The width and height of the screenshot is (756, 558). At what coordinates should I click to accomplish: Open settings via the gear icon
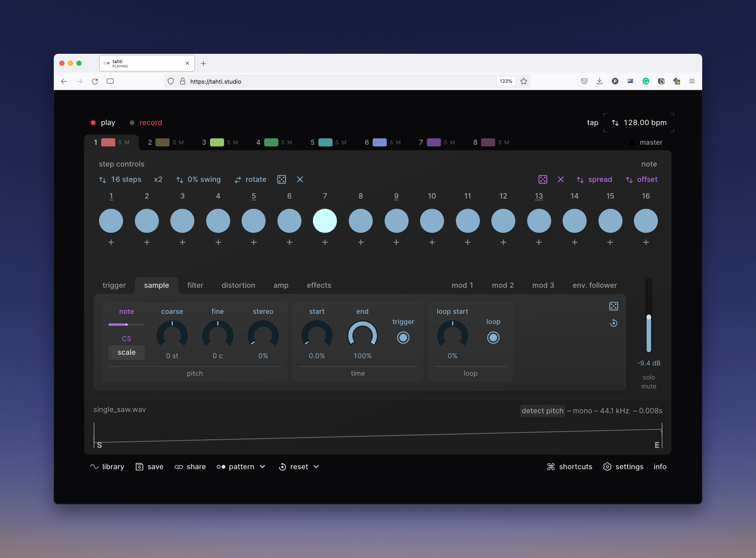pyautogui.click(x=607, y=467)
